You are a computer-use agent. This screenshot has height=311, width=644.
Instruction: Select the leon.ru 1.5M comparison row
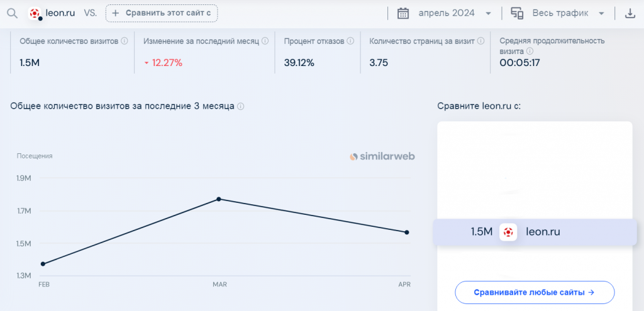click(x=535, y=232)
